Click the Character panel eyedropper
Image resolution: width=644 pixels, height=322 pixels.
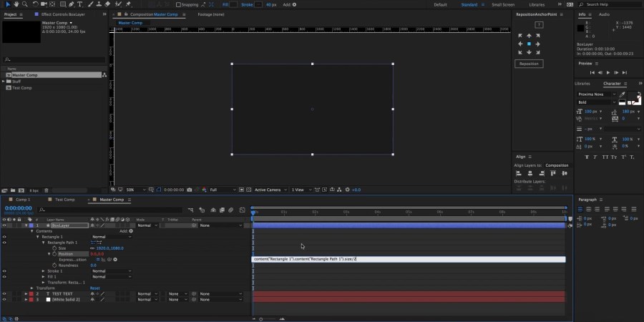pyautogui.click(x=623, y=94)
